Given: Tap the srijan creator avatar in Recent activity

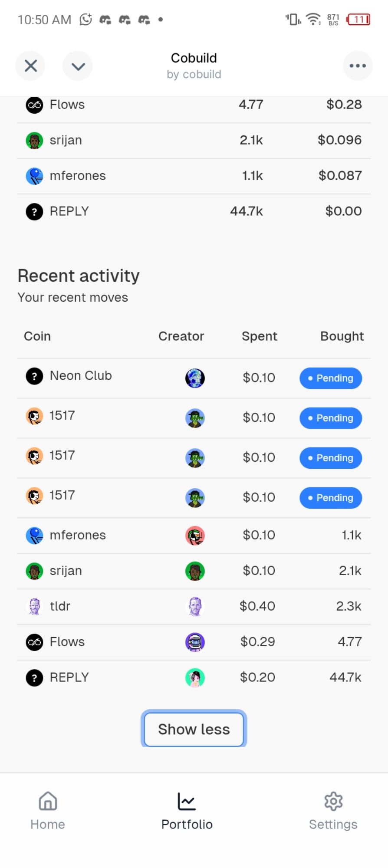Looking at the screenshot, I should (x=195, y=571).
